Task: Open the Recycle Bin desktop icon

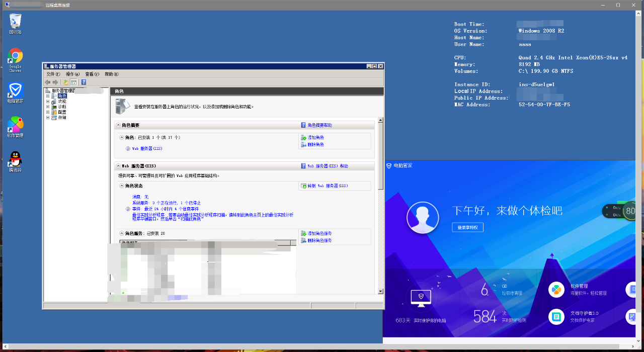Action: point(15,23)
